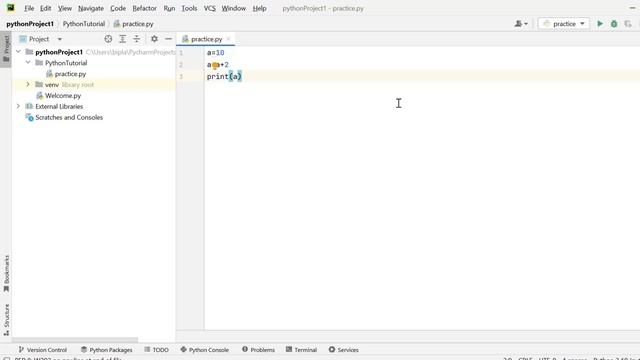Click practice.py breadcrumb
This screenshot has width=640, height=360.
(x=133, y=24)
